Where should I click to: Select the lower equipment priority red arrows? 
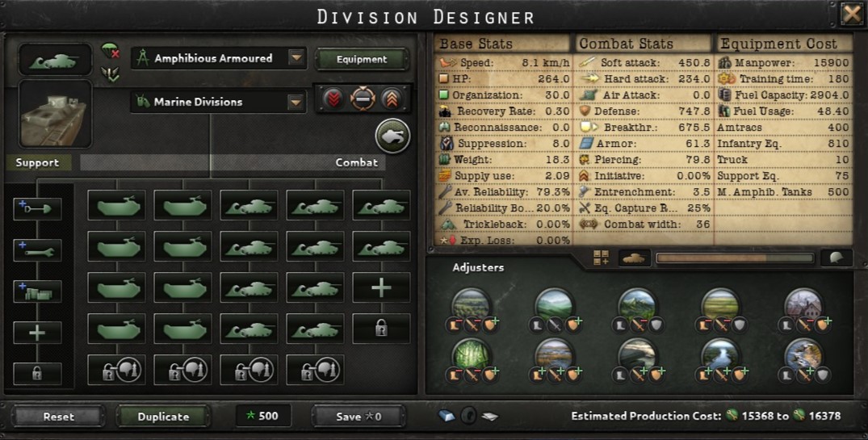(x=333, y=99)
